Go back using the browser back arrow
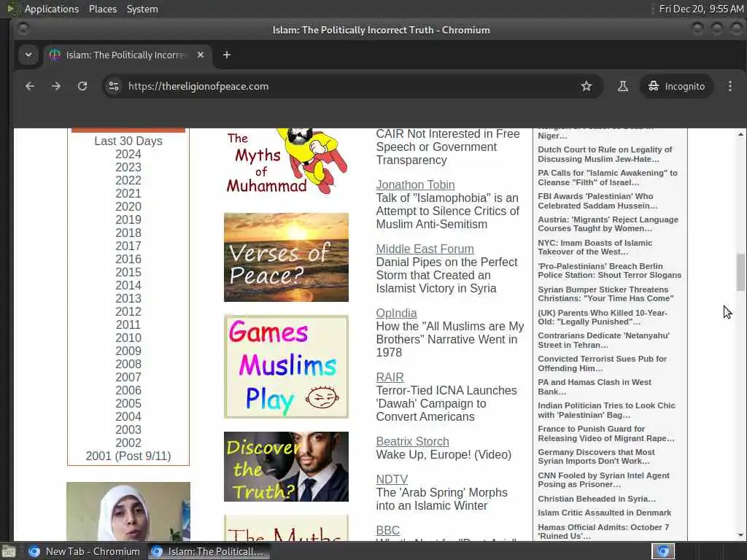 [x=29, y=86]
